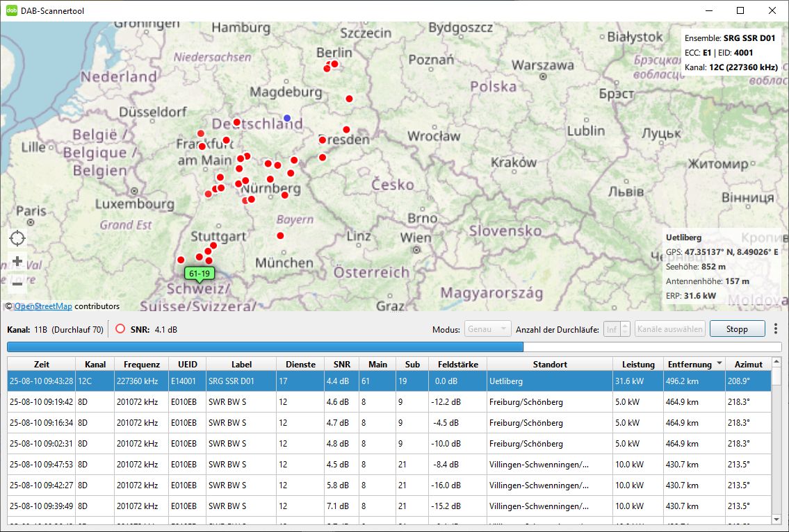Screen dimensions: 789x532
Task: Click the locate/crosshair map icon
Action: click(17, 239)
